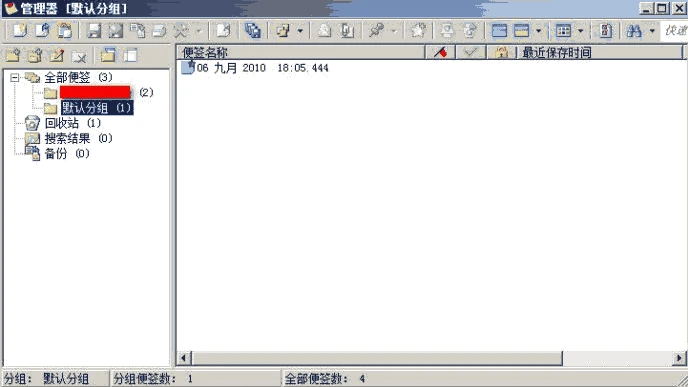Open the dropdown next to layout icons
This screenshot has width=688, height=387.
[539, 31]
